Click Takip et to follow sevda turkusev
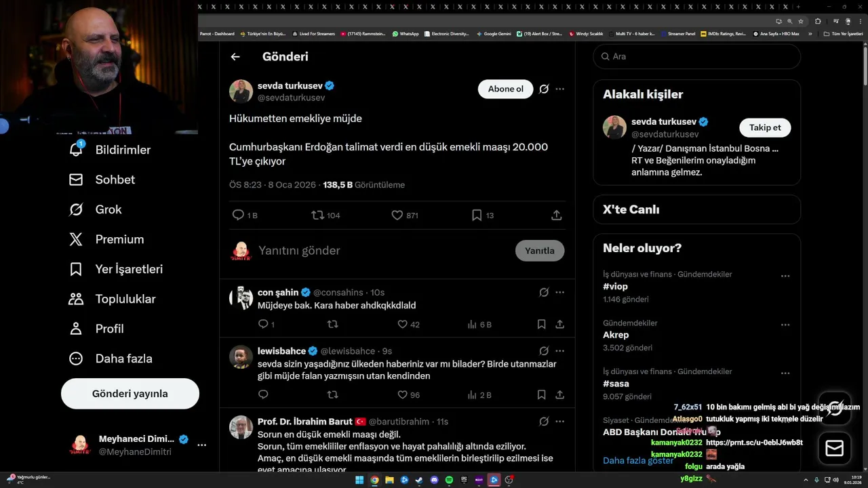Image resolution: width=868 pixels, height=488 pixels. (765, 127)
